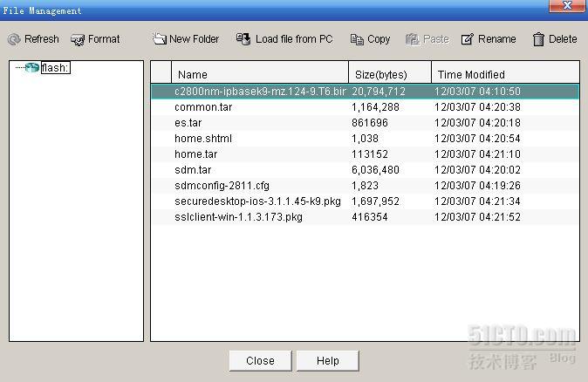This screenshot has width=588, height=382.
Task: Click the New Folder label
Action: 194,39
